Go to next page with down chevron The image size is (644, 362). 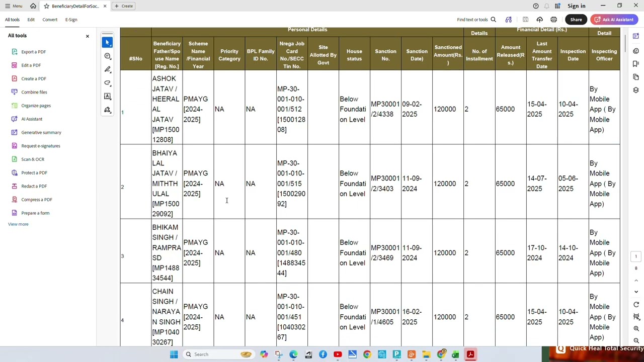636,292
